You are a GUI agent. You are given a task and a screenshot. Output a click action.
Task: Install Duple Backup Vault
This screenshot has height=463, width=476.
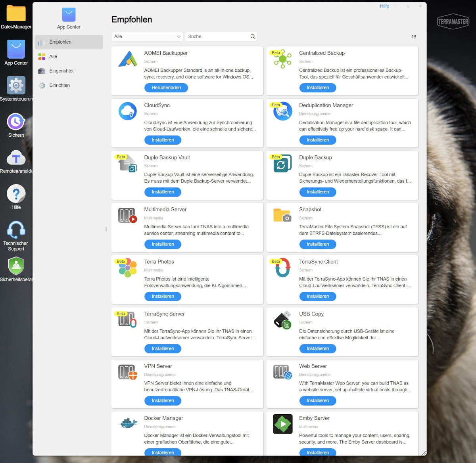click(x=163, y=192)
